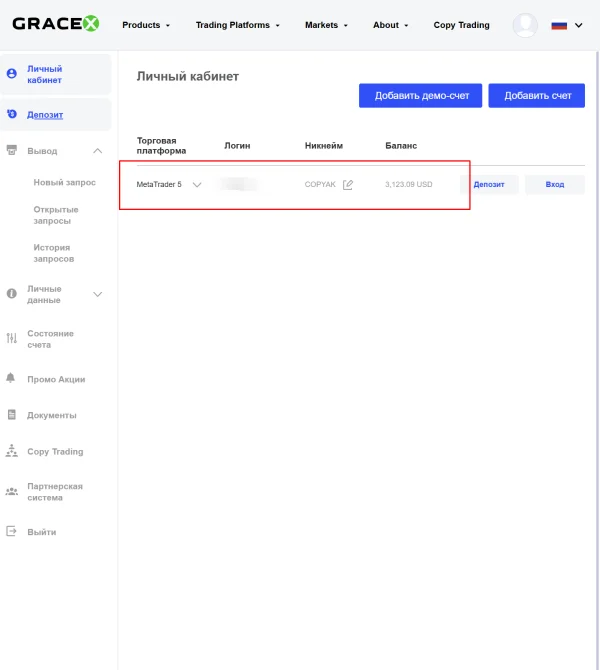Viewport: 600px width, 670px height.
Task: Open Copy Trading in the sidebar
Action: pos(55,452)
